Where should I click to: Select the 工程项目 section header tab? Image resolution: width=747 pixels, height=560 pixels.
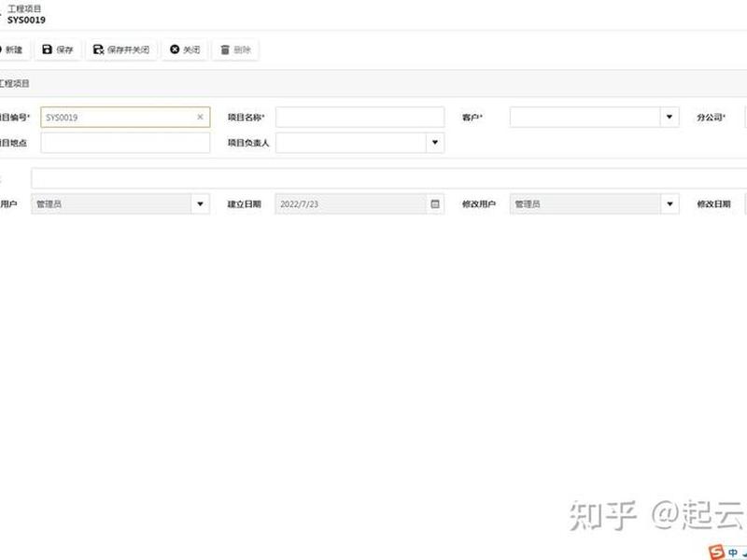point(14,84)
